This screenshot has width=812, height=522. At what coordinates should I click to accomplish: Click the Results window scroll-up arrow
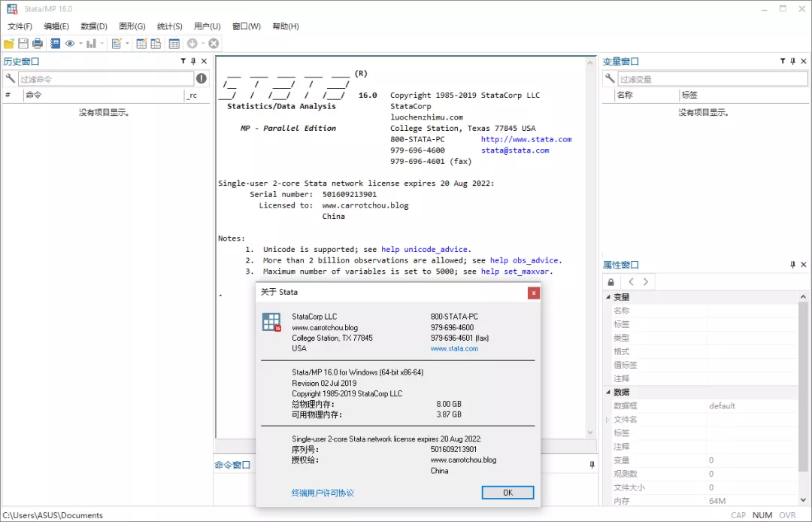click(590, 62)
